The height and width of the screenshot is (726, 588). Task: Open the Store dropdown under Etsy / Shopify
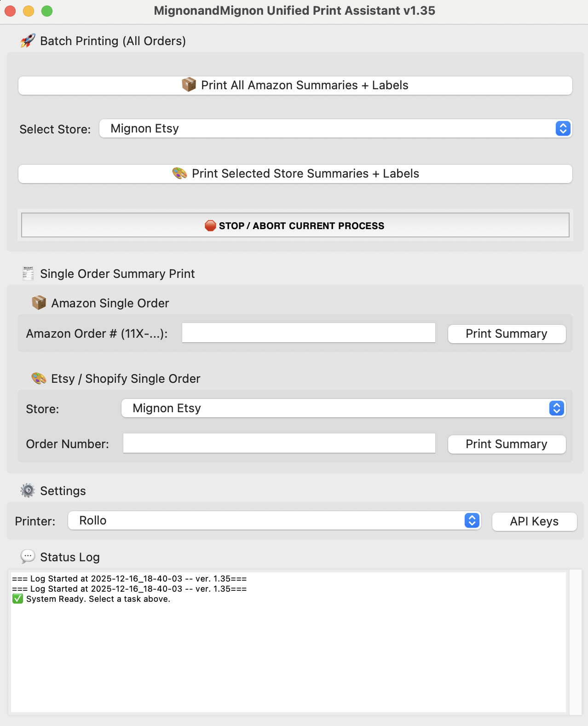click(343, 408)
